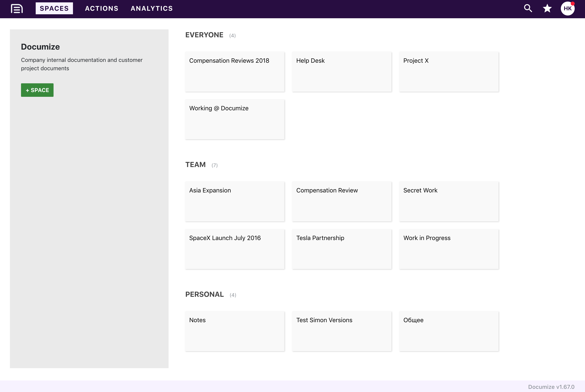Image resolution: width=585 pixels, height=392 pixels.
Task: Click the Documize logo icon
Action: point(17,9)
